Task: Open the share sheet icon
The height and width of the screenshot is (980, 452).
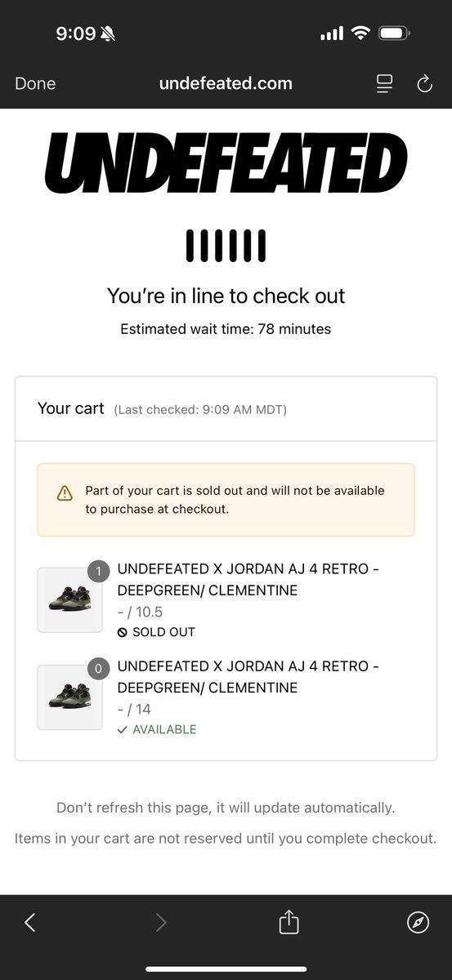Action: [289, 921]
